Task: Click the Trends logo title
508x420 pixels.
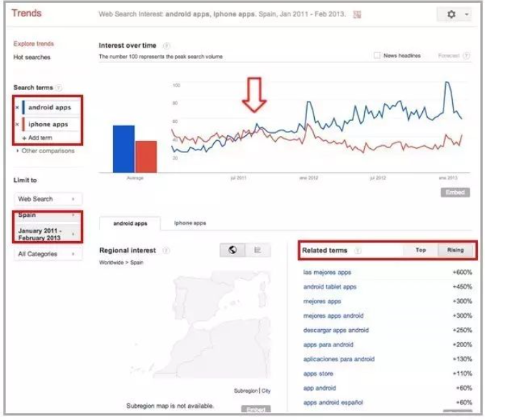Action: [26, 14]
